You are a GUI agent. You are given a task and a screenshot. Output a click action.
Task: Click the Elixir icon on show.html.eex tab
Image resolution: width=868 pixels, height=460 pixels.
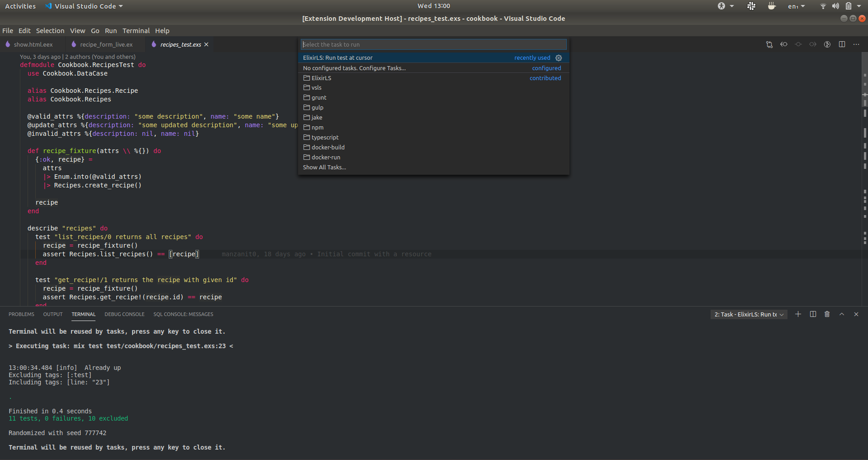[8, 44]
